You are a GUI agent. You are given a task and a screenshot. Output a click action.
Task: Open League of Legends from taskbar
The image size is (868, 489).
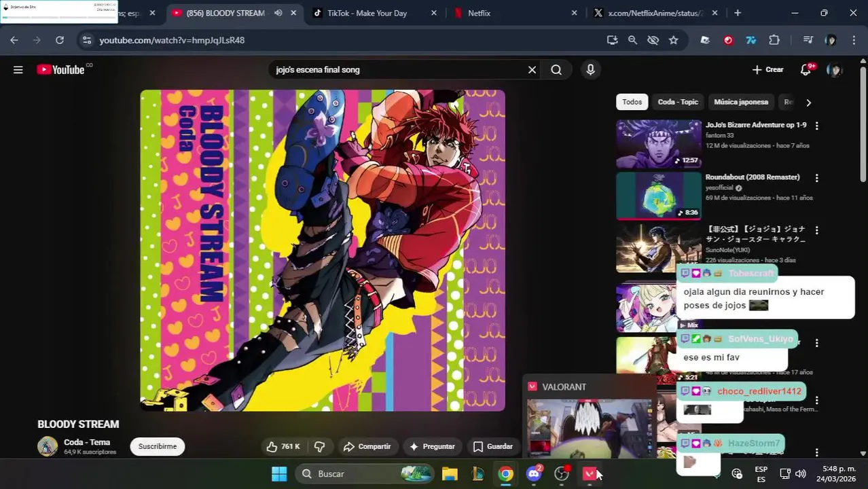477,473
